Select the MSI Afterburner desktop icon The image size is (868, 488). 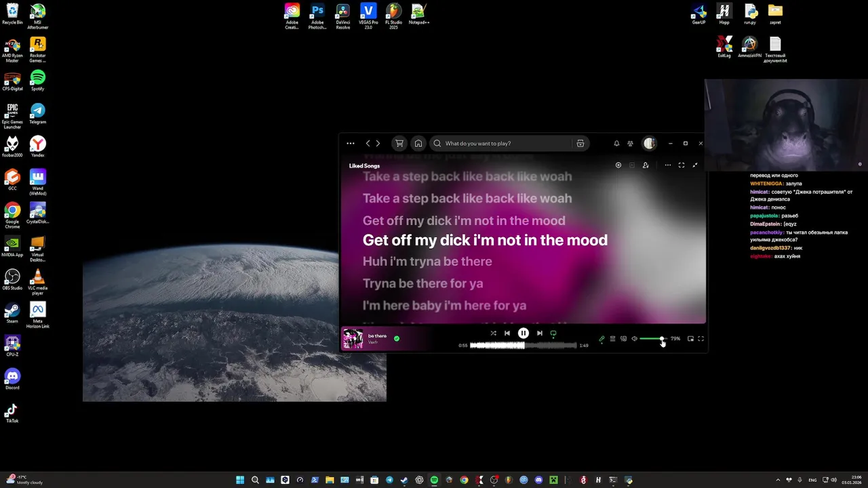38,16
